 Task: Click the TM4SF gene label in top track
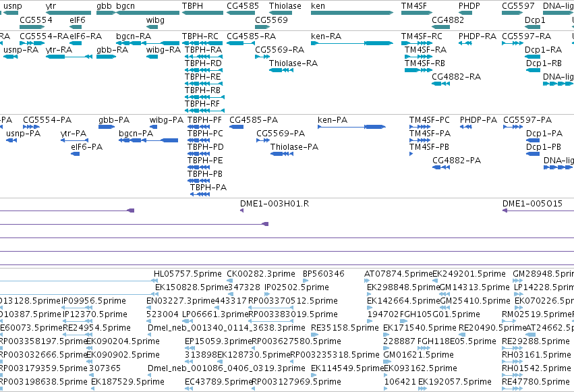pos(413,6)
